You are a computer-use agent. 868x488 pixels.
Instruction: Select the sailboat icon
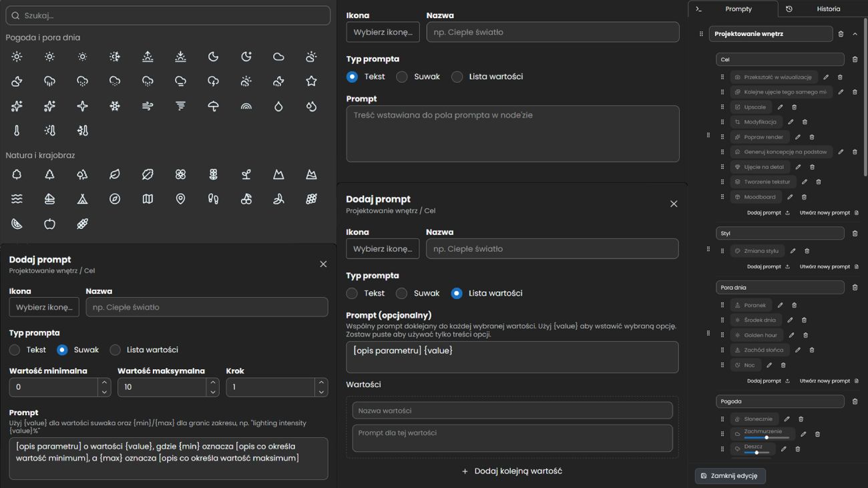[x=49, y=199]
